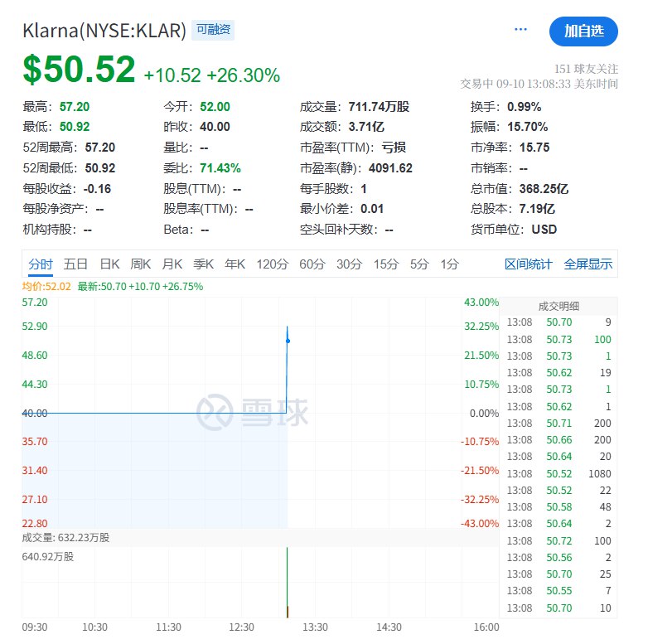Viewport: 648px width, 644px height.
Task: Open 全屏显示 fullscreen chart view
Action: (588, 264)
